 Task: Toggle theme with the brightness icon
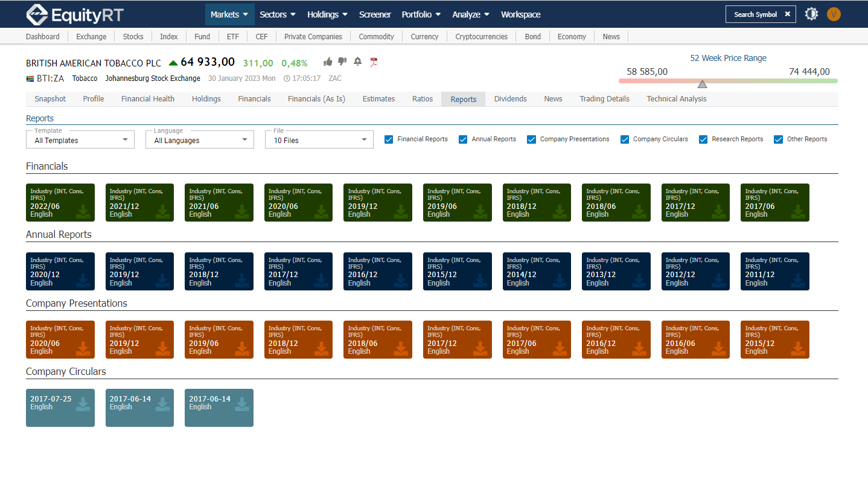(x=811, y=14)
